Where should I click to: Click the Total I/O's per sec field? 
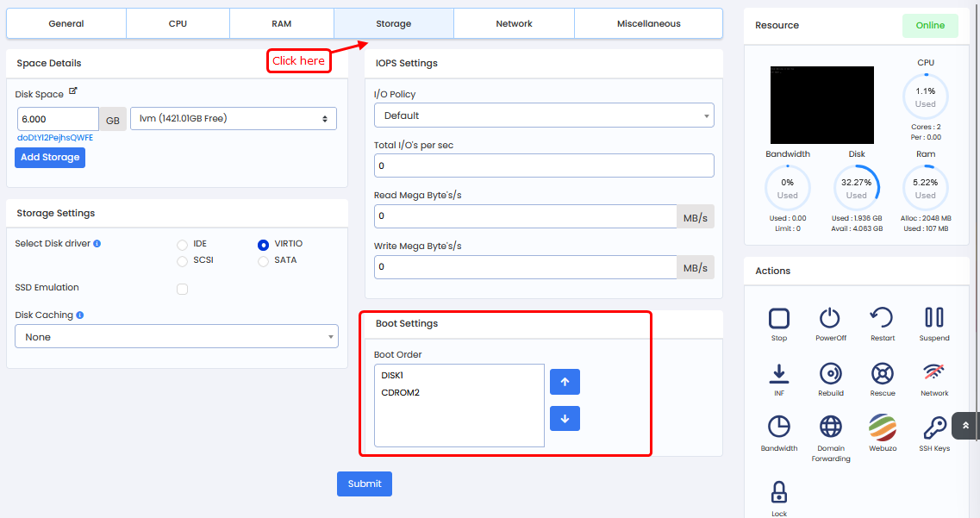tap(544, 165)
